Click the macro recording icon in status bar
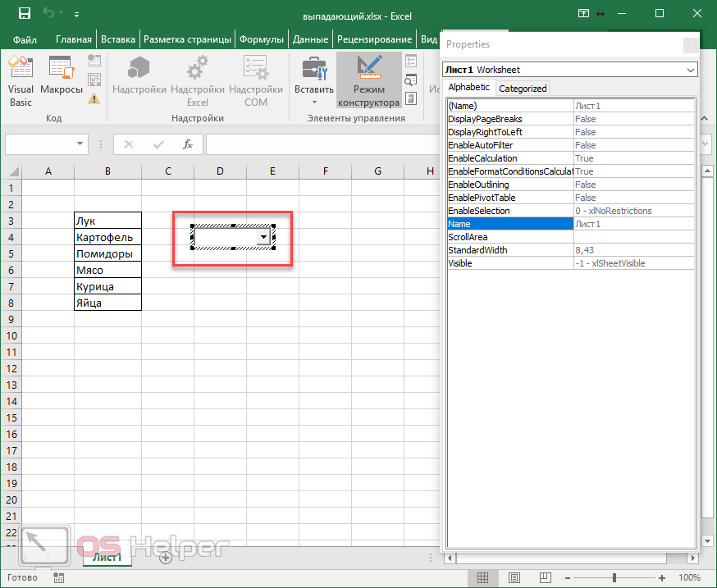 (58, 577)
